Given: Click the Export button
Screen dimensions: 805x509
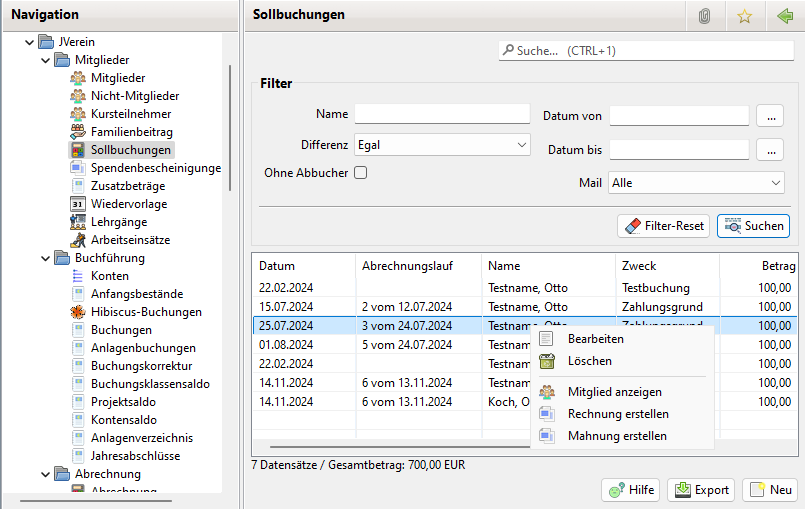Looking at the screenshot, I should point(701,490).
